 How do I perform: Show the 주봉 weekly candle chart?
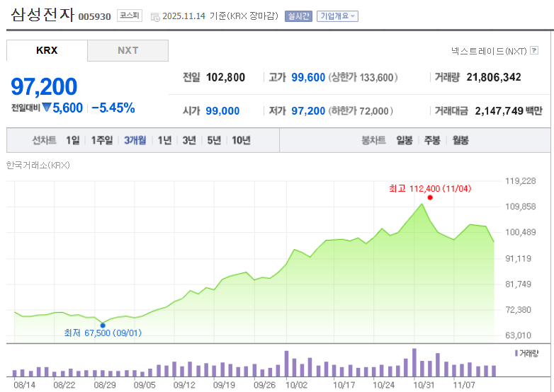coord(432,140)
